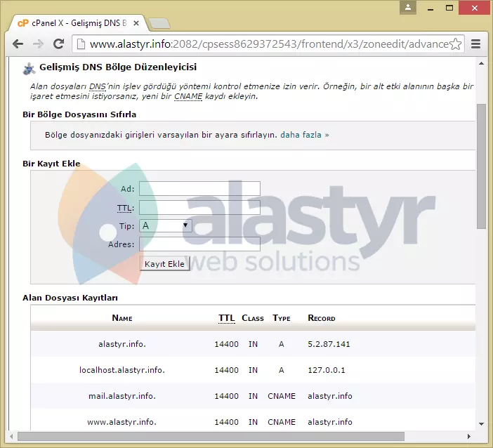Click the vertical scrollbar down arrow

click(x=481, y=424)
